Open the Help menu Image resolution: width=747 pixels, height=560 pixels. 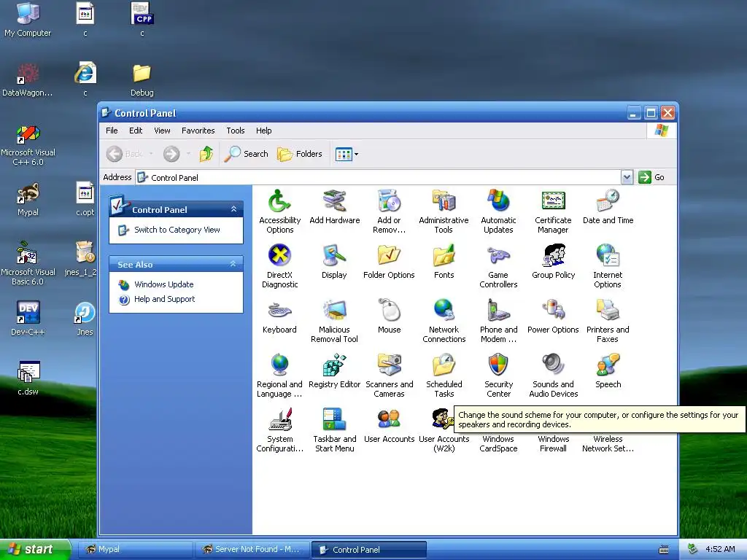(263, 131)
